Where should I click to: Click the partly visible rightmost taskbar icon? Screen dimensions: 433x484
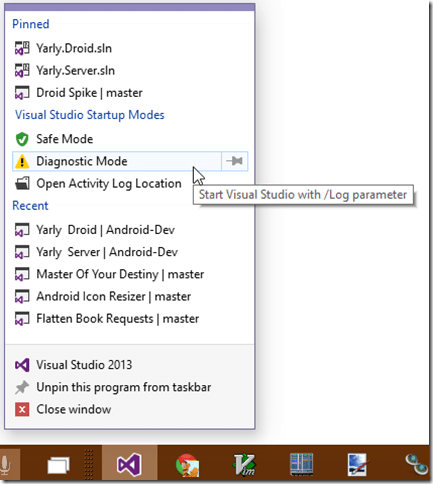tap(417, 464)
